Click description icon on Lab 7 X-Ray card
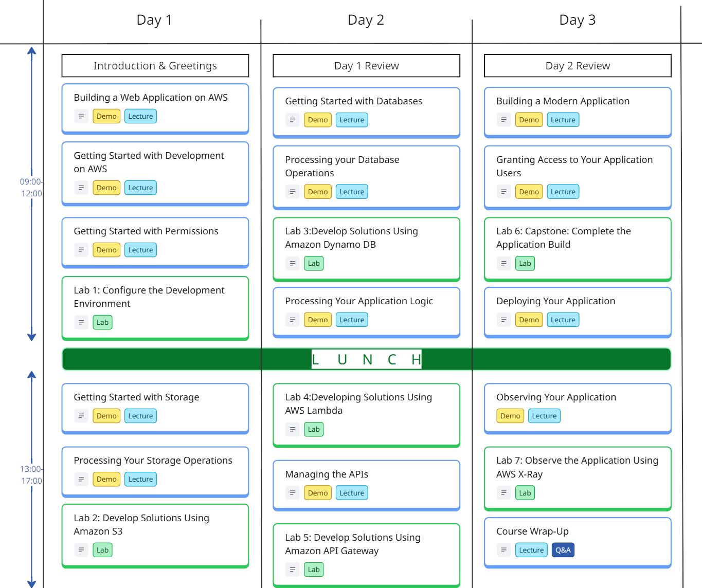 pyautogui.click(x=504, y=493)
